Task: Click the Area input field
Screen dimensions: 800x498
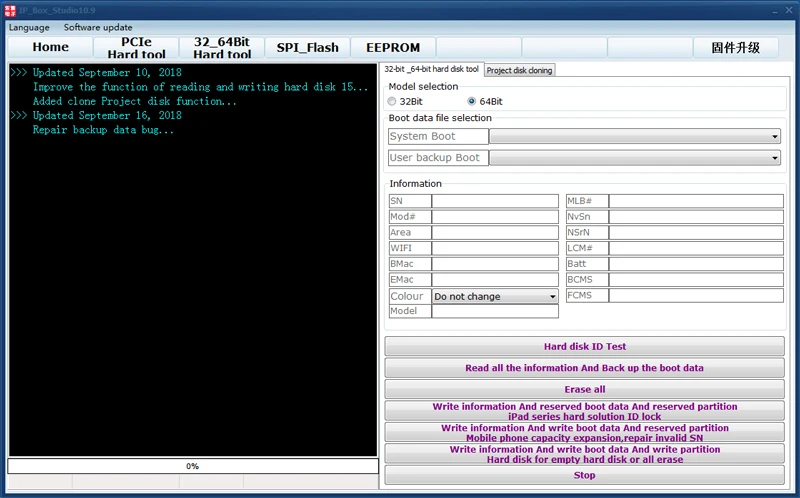Action: [x=495, y=233]
